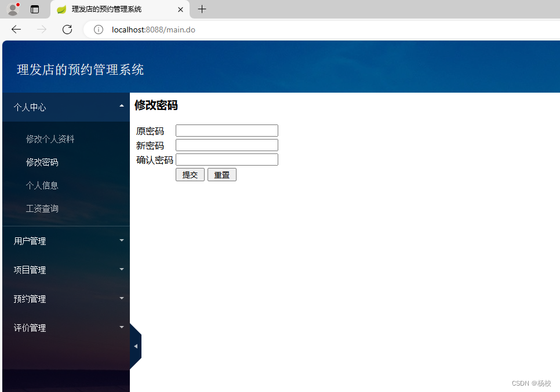Image resolution: width=560 pixels, height=392 pixels.
Task: Open 个人信息 in the sidebar
Action: (42, 185)
